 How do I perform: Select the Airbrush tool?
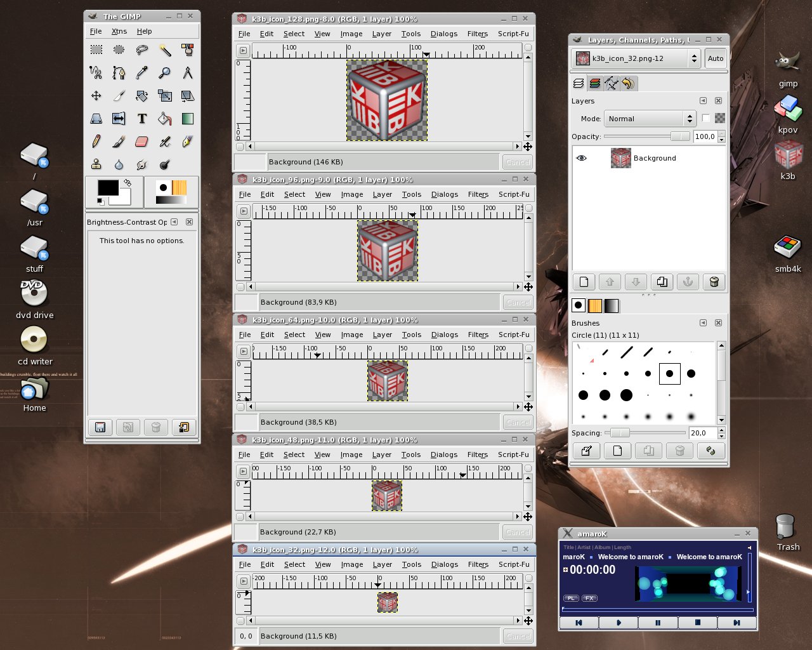pos(165,141)
